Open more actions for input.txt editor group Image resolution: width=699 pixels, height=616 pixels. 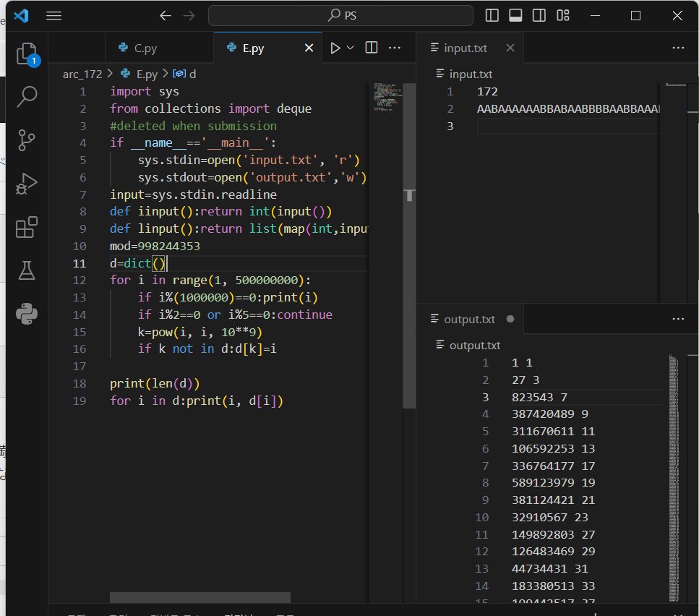(678, 48)
